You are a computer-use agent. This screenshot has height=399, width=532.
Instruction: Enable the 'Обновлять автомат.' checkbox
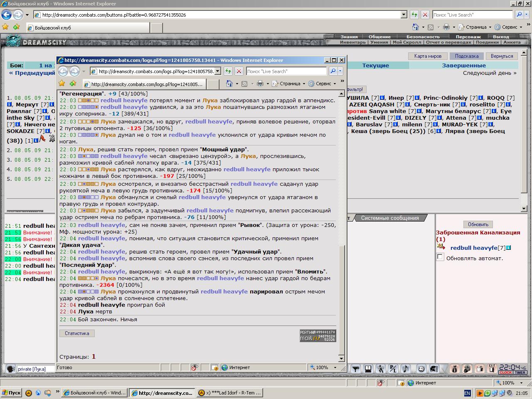coord(440,257)
